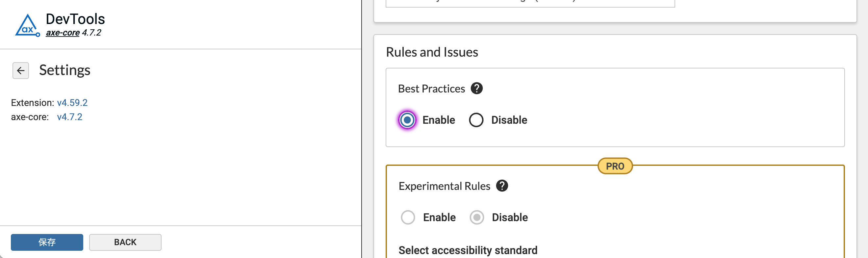Enable Experimental Rules
The width and height of the screenshot is (868, 258).
[408, 217]
